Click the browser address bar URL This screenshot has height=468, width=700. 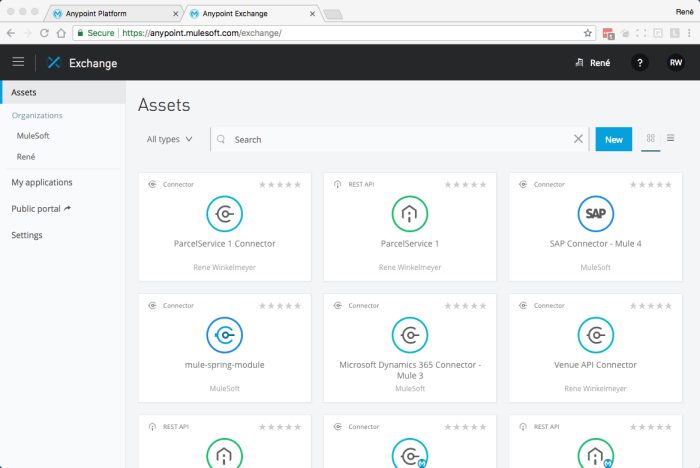point(202,33)
